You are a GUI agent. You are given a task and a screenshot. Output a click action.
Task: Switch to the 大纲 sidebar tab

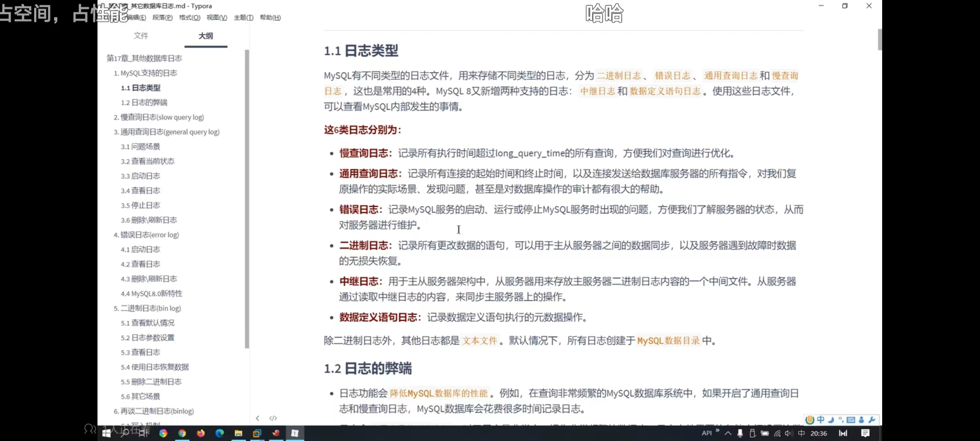(x=206, y=36)
